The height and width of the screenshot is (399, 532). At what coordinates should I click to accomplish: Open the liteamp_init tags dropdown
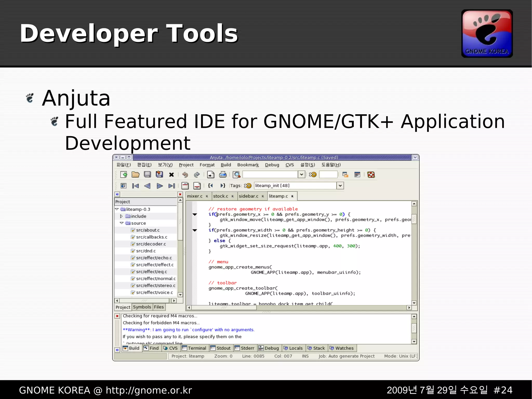pos(340,186)
